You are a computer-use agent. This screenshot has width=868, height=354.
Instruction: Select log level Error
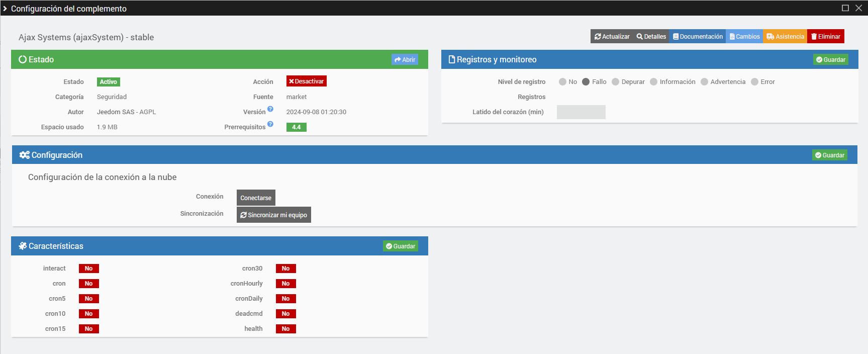(x=754, y=81)
